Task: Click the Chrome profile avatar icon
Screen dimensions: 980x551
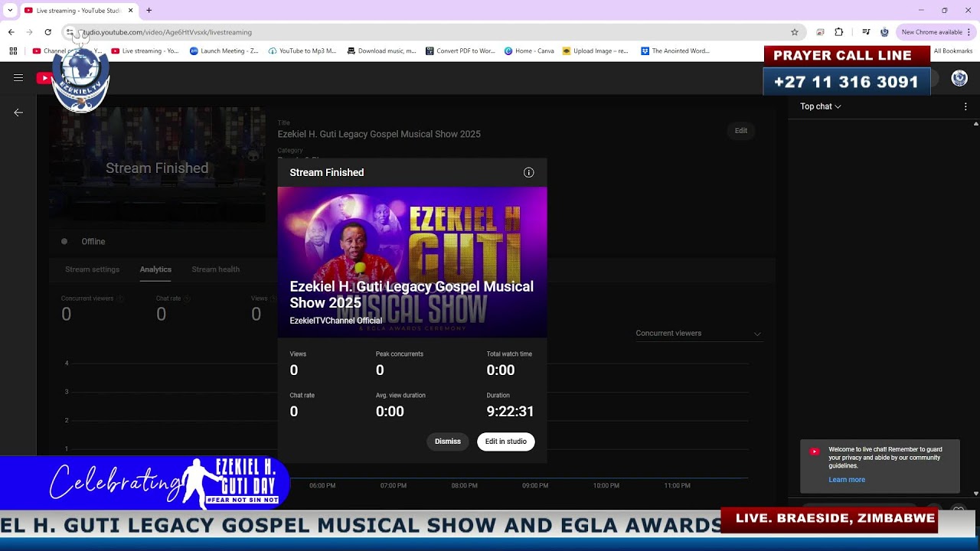Action: click(x=884, y=32)
